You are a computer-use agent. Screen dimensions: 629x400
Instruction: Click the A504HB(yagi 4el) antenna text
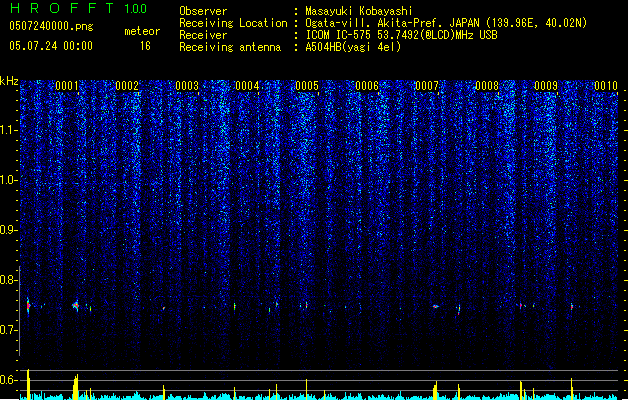(x=353, y=47)
